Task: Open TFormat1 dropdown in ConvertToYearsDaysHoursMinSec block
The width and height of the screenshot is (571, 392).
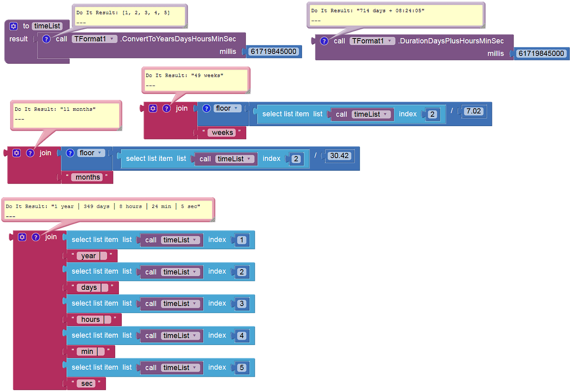Action: point(94,39)
